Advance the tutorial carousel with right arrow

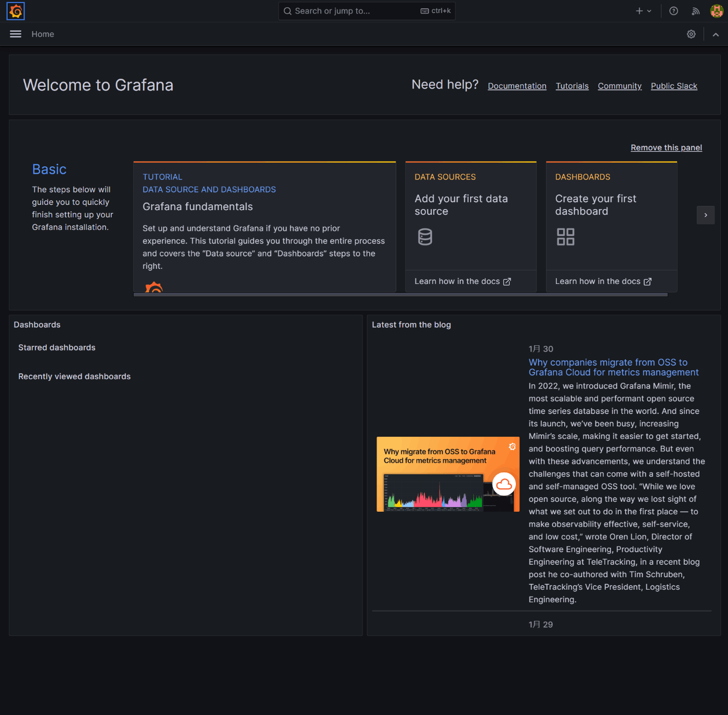[x=706, y=215]
